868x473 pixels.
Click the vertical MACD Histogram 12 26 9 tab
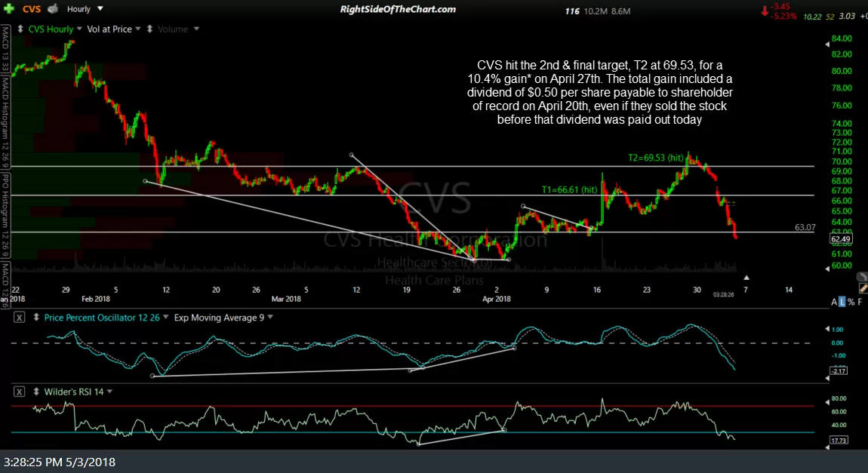(5, 123)
